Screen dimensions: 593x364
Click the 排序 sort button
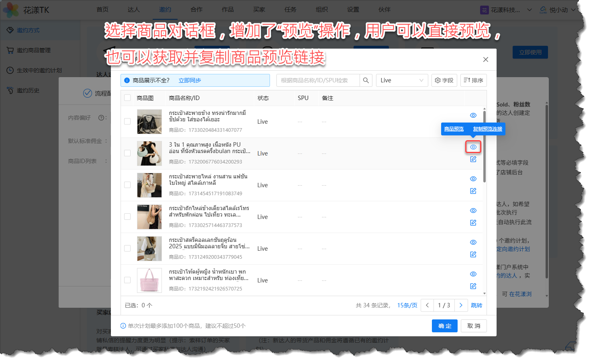point(473,80)
